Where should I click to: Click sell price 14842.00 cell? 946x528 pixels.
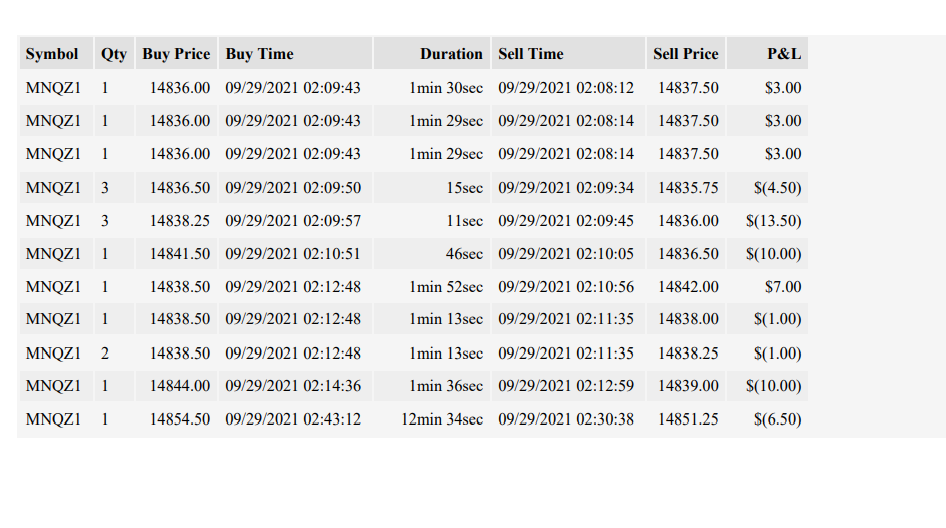click(686, 287)
